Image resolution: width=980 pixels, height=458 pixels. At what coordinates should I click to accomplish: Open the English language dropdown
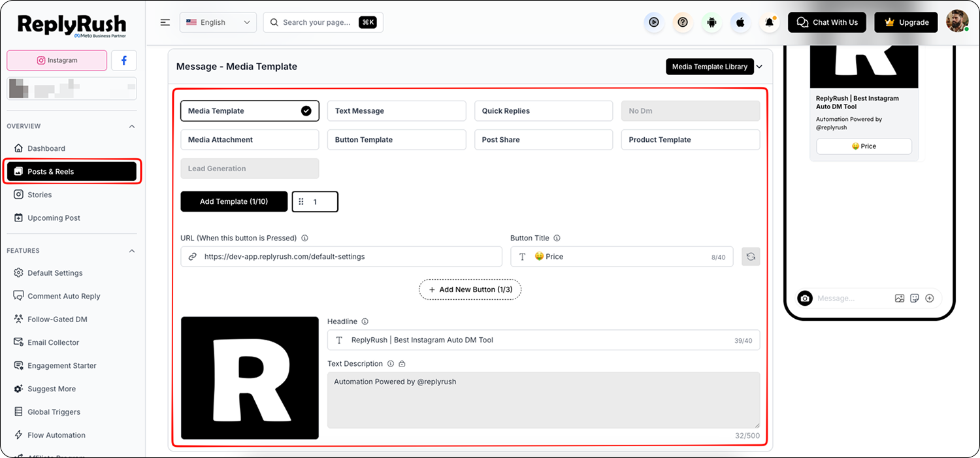point(218,22)
